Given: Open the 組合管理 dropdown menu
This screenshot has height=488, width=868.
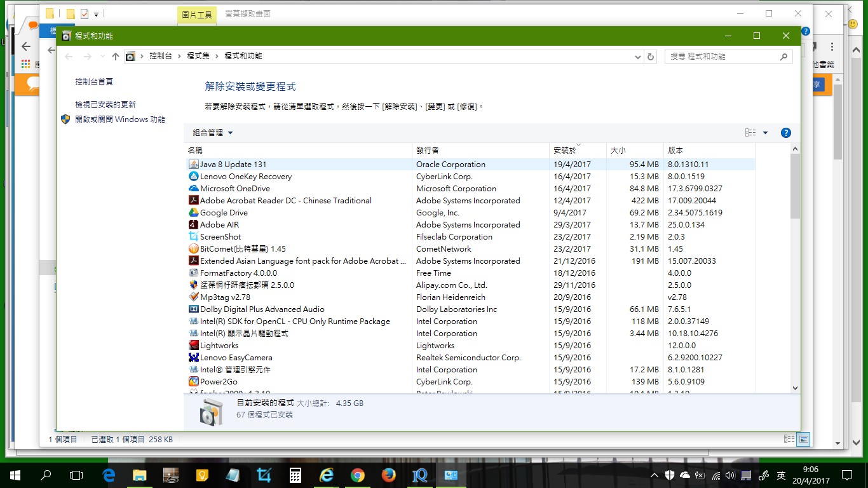Looking at the screenshot, I should [213, 133].
